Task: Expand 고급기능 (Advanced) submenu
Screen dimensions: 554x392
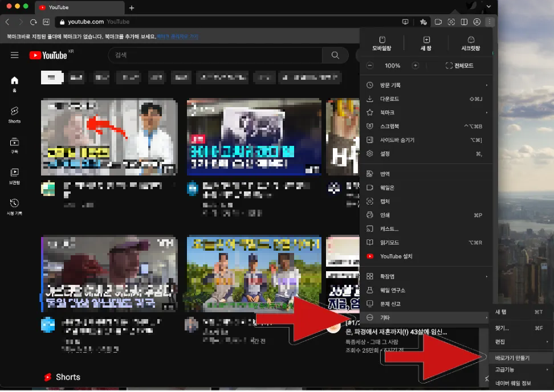Action: pos(522,370)
